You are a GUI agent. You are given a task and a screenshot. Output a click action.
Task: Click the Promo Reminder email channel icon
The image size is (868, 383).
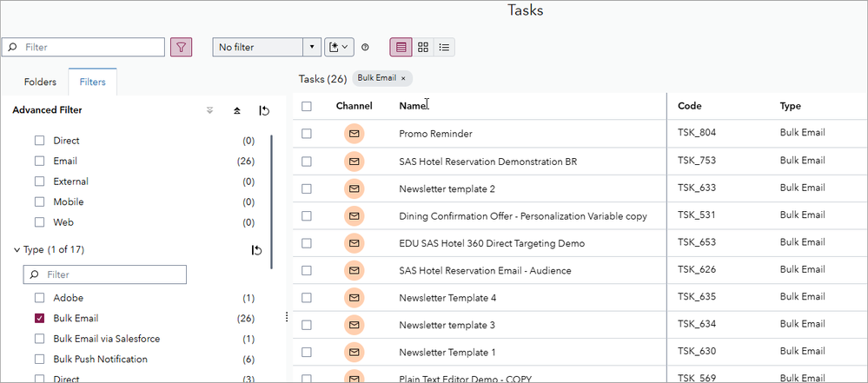tap(354, 134)
